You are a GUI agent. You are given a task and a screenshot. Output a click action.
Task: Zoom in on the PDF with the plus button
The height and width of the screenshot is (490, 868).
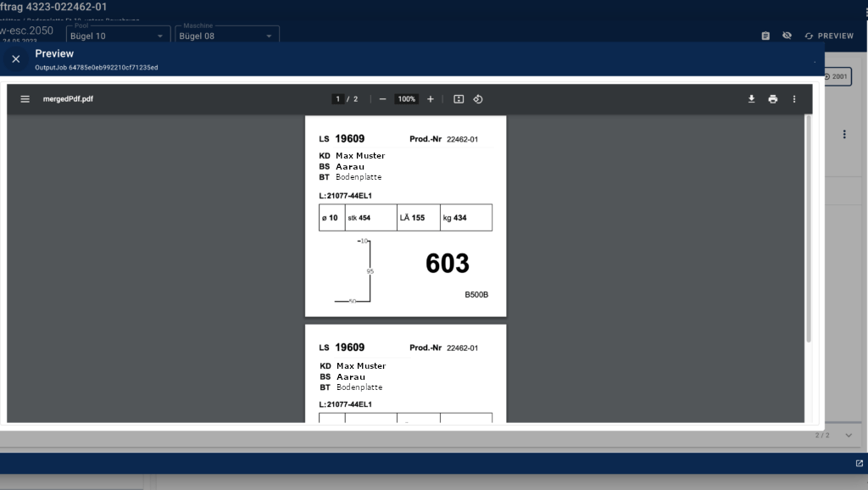click(431, 99)
